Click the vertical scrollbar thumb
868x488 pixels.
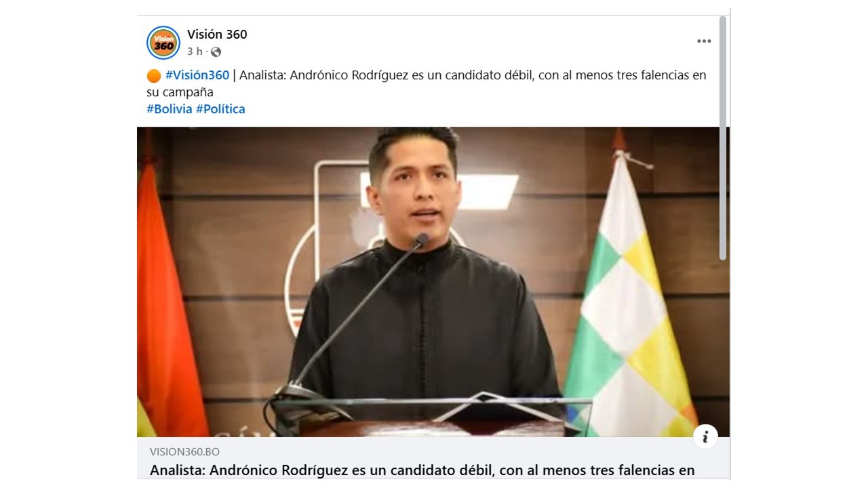(723, 138)
